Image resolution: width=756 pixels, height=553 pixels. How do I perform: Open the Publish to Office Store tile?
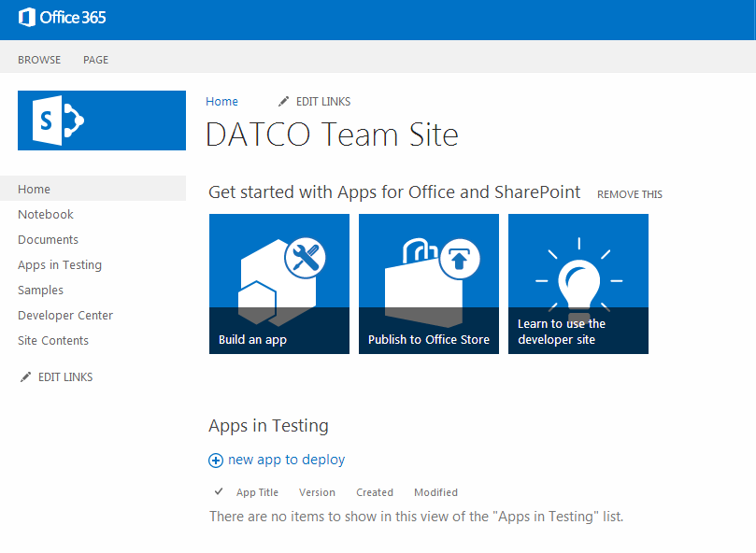(x=429, y=284)
